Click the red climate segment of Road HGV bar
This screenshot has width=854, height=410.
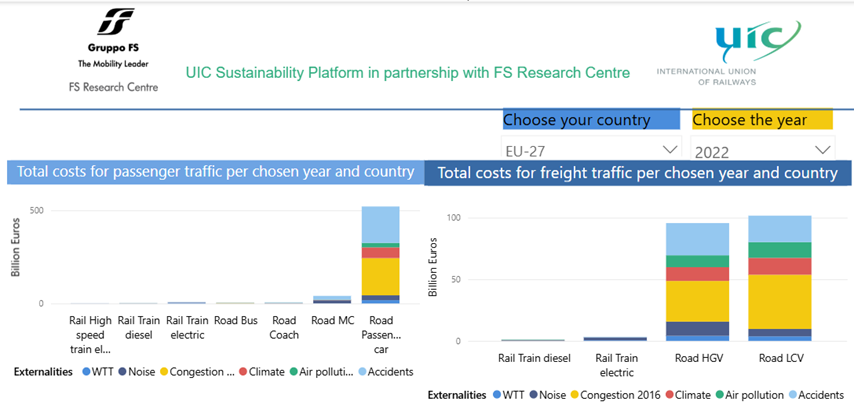(699, 274)
